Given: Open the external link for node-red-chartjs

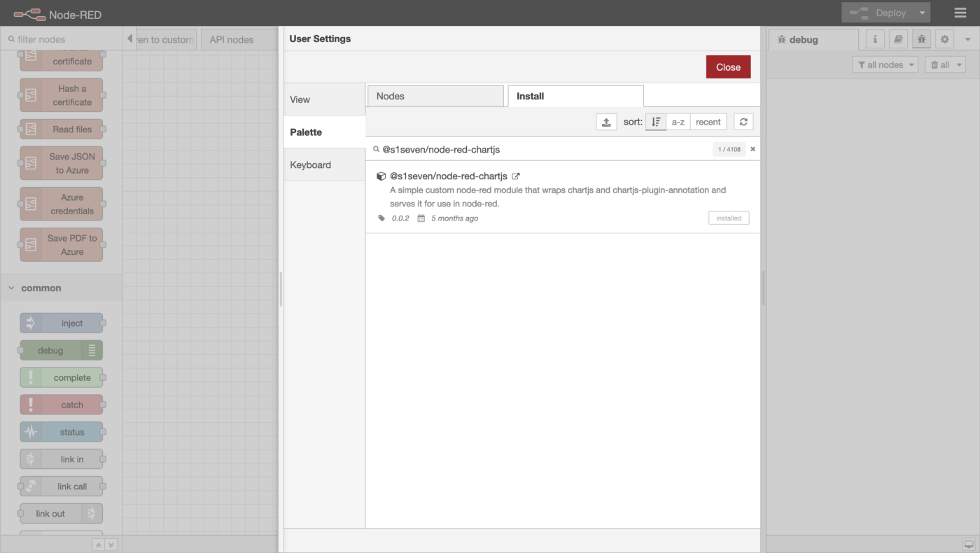Looking at the screenshot, I should coord(516,176).
